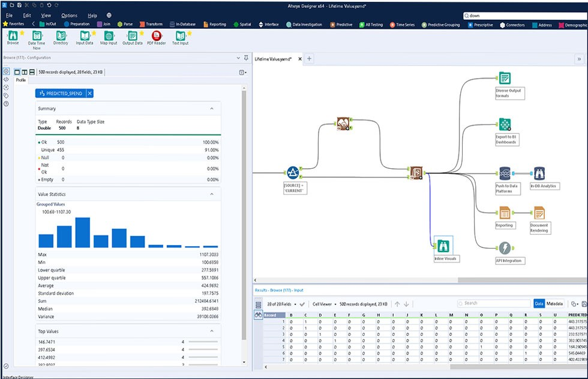588x379 pixels.
Task: Open the configuration gear icon in side strip
Action: click(x=7, y=71)
